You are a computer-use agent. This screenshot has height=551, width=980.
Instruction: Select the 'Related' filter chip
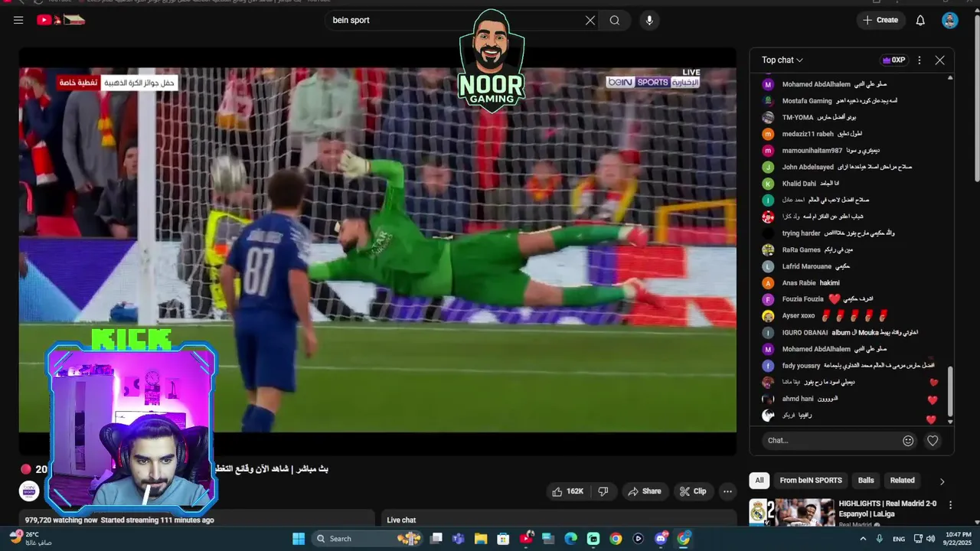click(902, 481)
